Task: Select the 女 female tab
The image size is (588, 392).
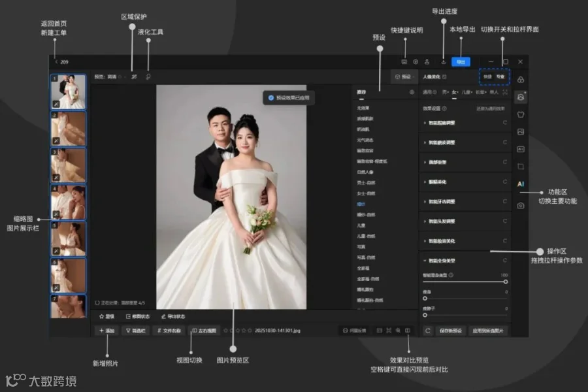Action: click(455, 92)
